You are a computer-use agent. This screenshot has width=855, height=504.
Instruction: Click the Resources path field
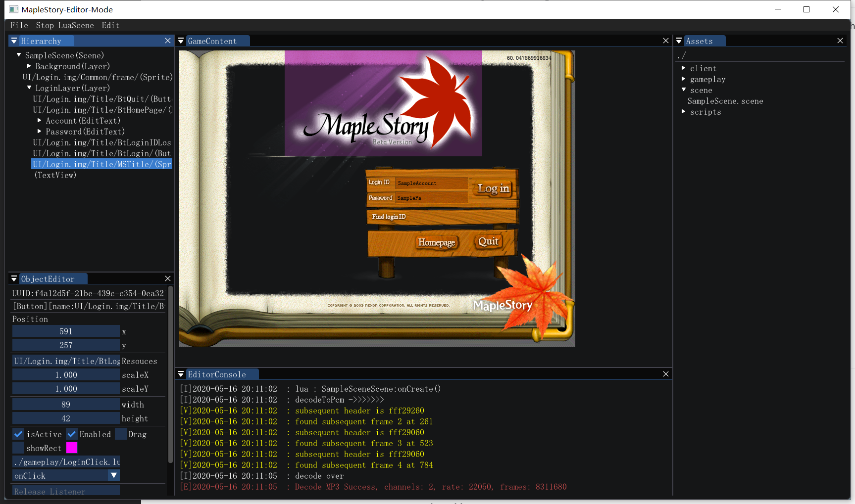tap(66, 361)
